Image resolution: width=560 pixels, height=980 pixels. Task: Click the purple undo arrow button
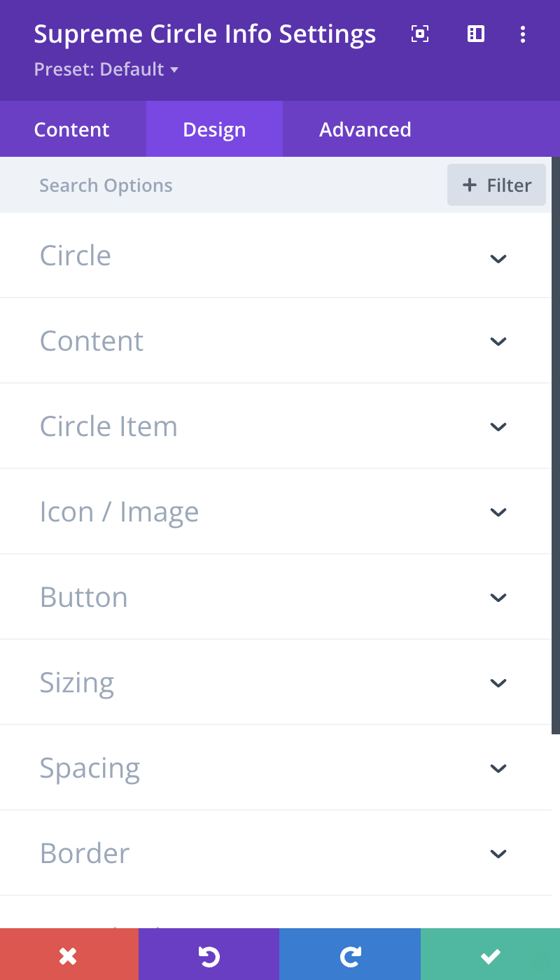click(209, 954)
